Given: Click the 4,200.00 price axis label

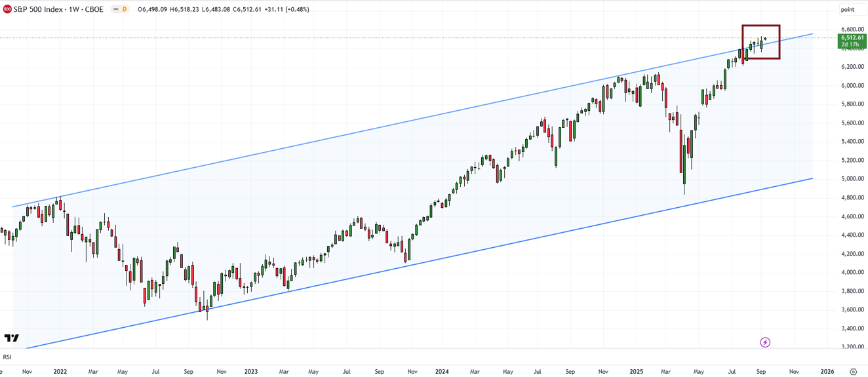Looking at the screenshot, I should [x=852, y=253].
